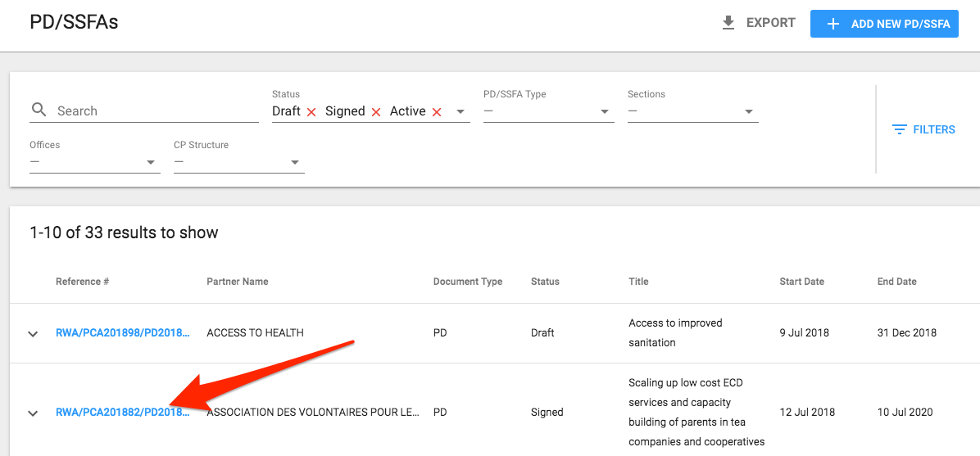Click ASSOCIATION DES VOLONTAIRES POUR LE partner name

coord(313,413)
